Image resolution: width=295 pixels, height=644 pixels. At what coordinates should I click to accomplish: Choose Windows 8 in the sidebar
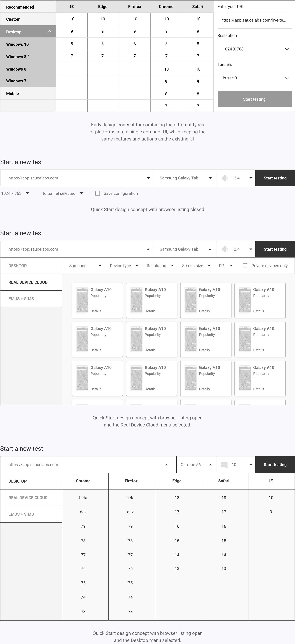point(28,69)
